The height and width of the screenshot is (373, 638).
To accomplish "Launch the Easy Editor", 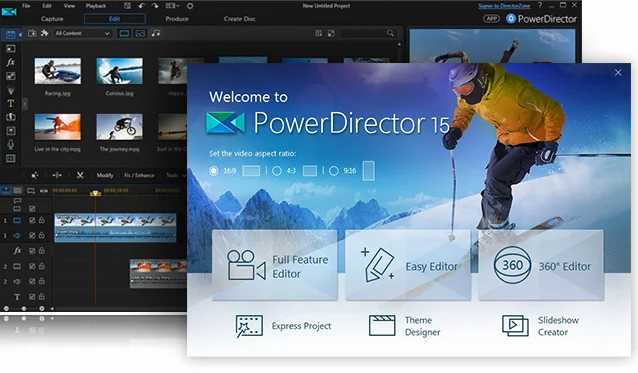I will (x=408, y=265).
